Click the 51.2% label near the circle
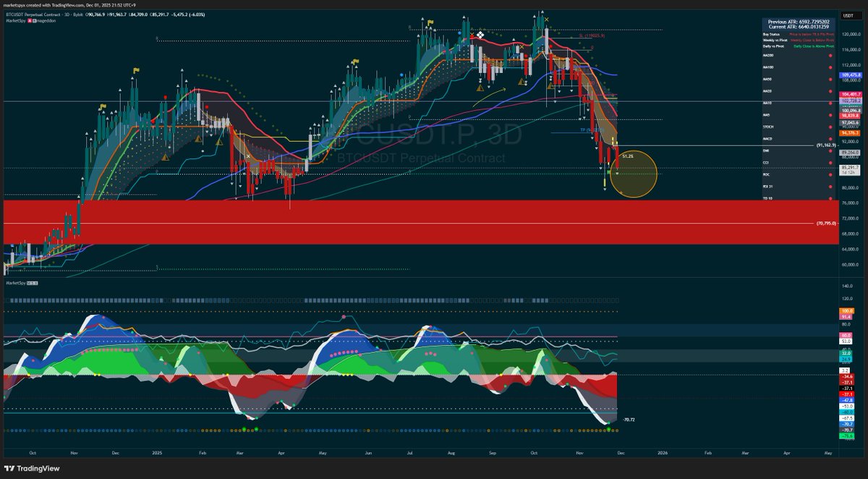 627,156
